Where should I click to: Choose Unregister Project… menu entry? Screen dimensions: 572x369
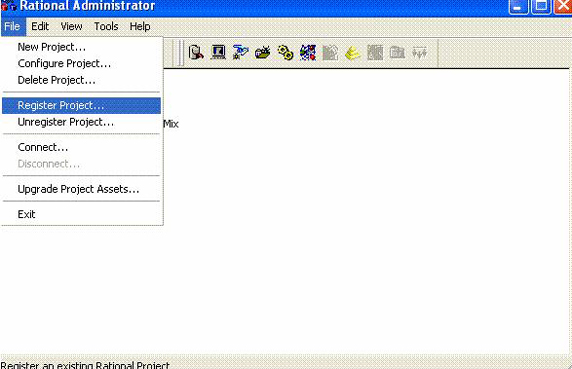tap(81, 122)
